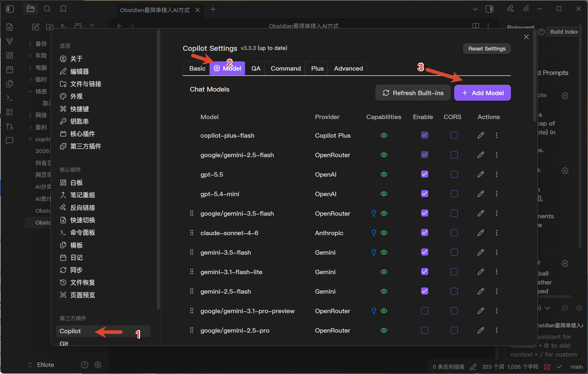588x374 pixels.
Task: Expand the 盈利 folder
Action: tap(30, 127)
